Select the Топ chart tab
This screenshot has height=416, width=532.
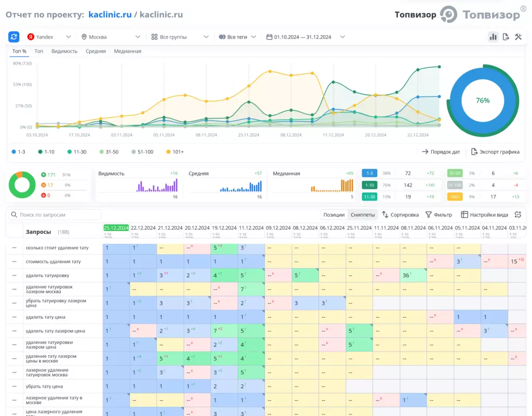pos(38,51)
